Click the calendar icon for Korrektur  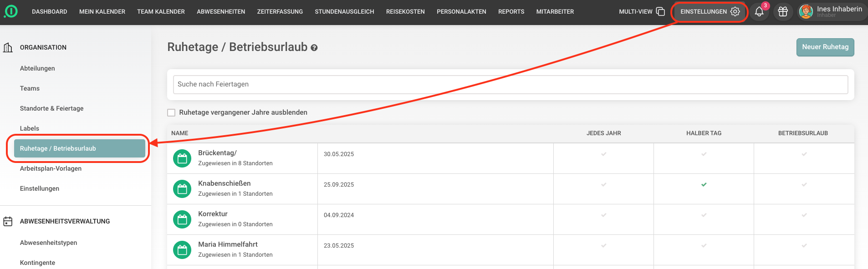point(182,219)
